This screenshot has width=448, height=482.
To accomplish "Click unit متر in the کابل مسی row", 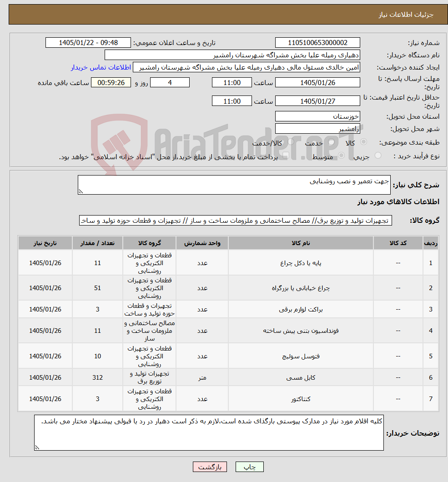I will click(x=202, y=377).
